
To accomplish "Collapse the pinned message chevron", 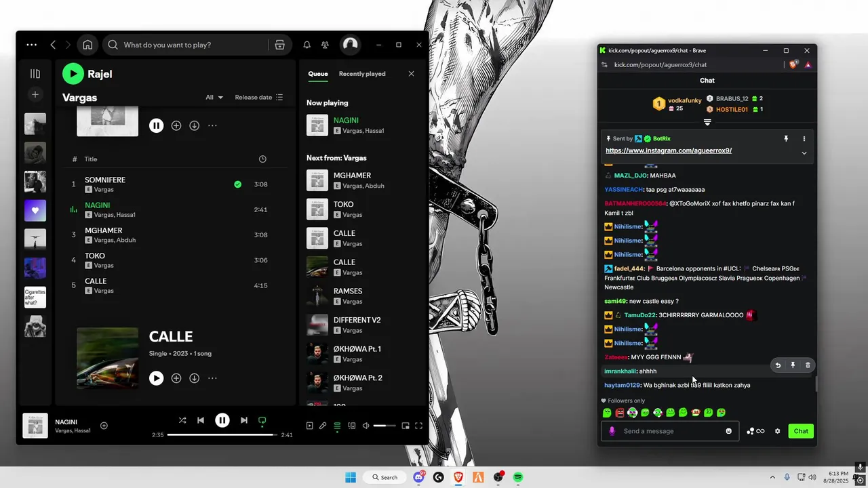I will coord(804,152).
